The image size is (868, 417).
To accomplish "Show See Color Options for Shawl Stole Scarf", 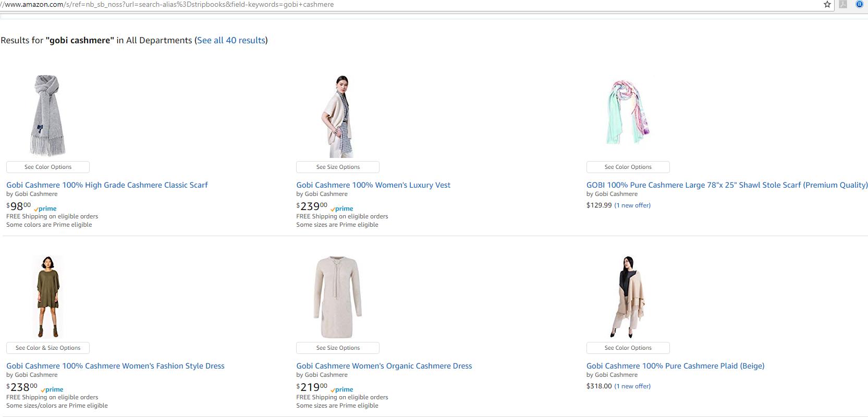I will tap(628, 167).
